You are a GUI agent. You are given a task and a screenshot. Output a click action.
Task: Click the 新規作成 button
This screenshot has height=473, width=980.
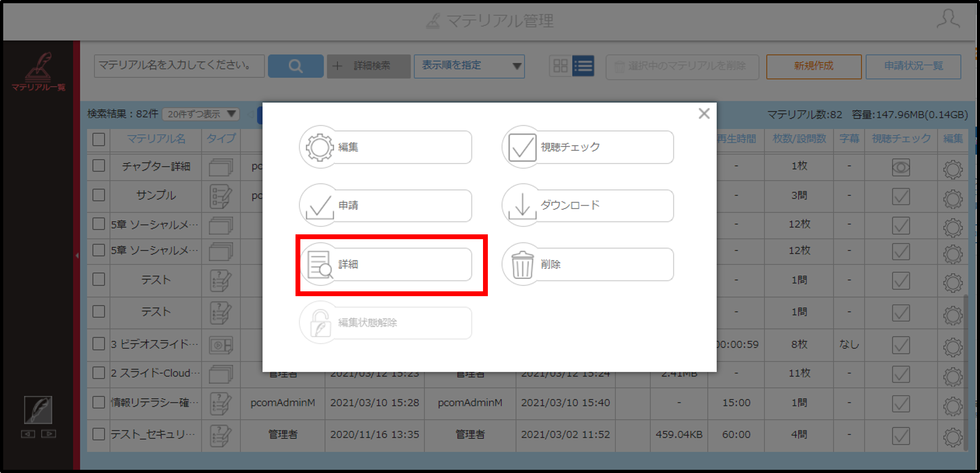(813, 67)
